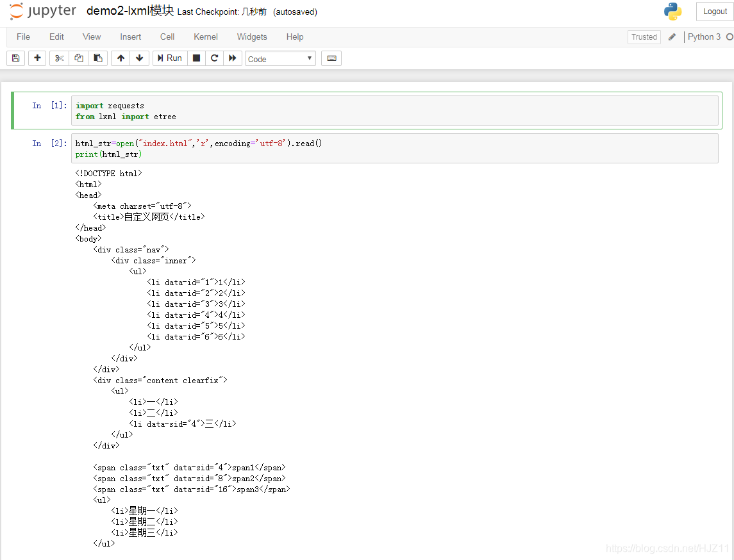
Task: Select the In [1] prompt
Action: (49, 105)
